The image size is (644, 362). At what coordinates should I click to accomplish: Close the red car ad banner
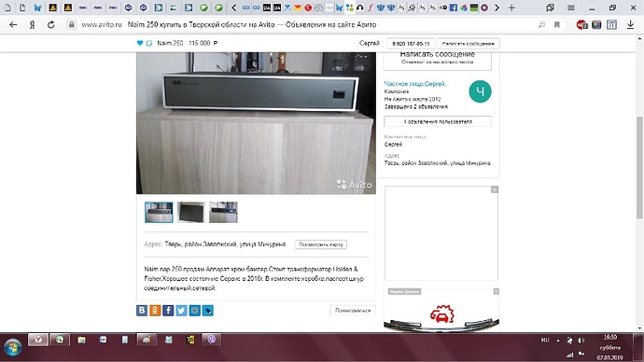coord(497,291)
